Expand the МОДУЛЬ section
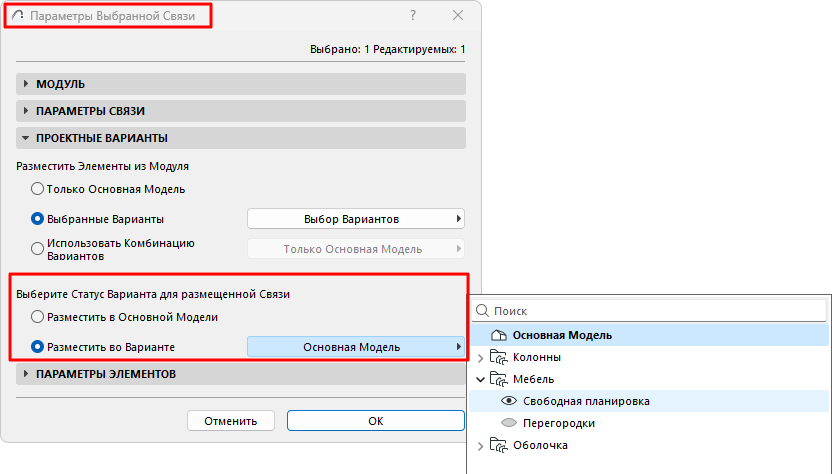832x474 pixels. [x=27, y=84]
